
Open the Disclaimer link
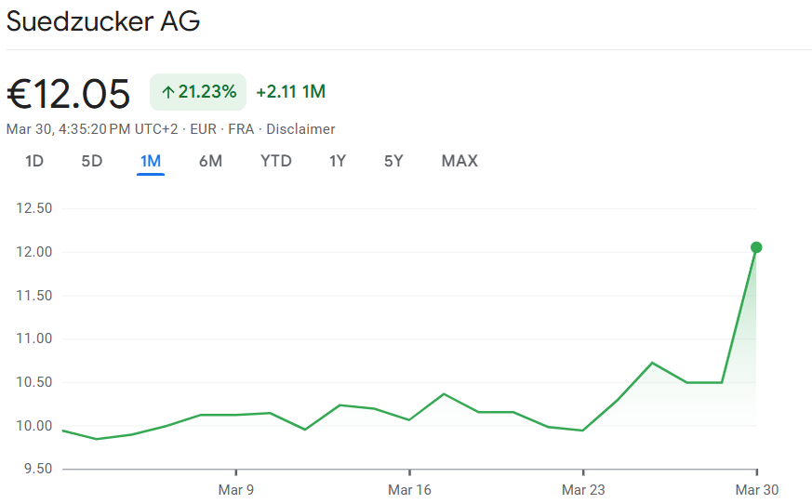coord(300,129)
